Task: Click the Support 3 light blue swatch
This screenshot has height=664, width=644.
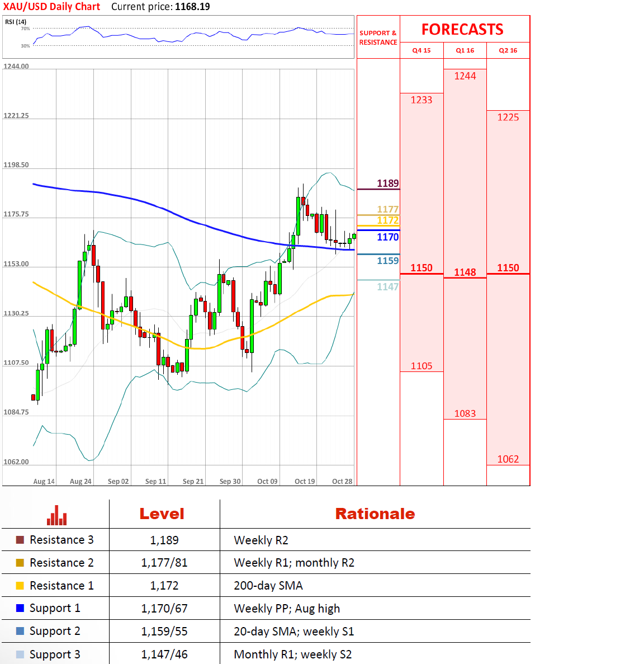Action: click(x=20, y=654)
